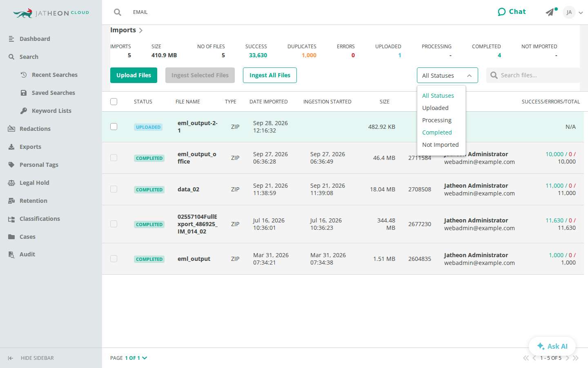Open Keyword Lists key icon
Image resolution: width=588 pixels, height=368 pixels.
pyautogui.click(x=24, y=111)
